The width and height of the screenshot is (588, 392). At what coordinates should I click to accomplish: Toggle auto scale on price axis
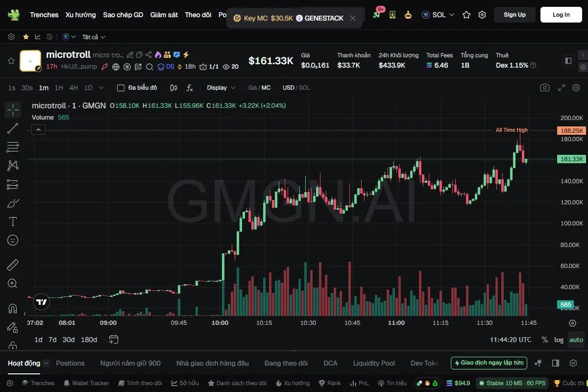pyautogui.click(x=576, y=340)
